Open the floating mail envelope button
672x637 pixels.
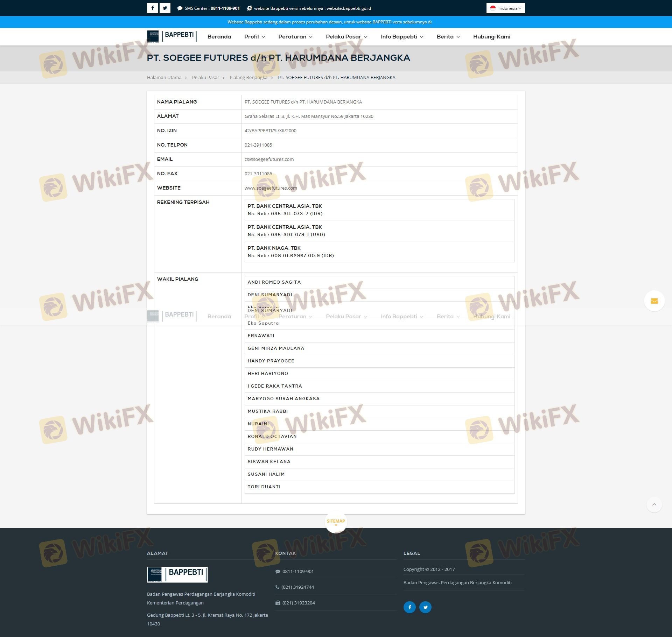click(654, 301)
